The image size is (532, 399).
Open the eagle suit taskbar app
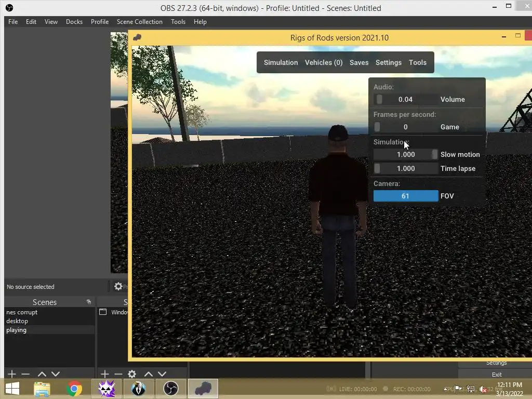tap(138, 389)
